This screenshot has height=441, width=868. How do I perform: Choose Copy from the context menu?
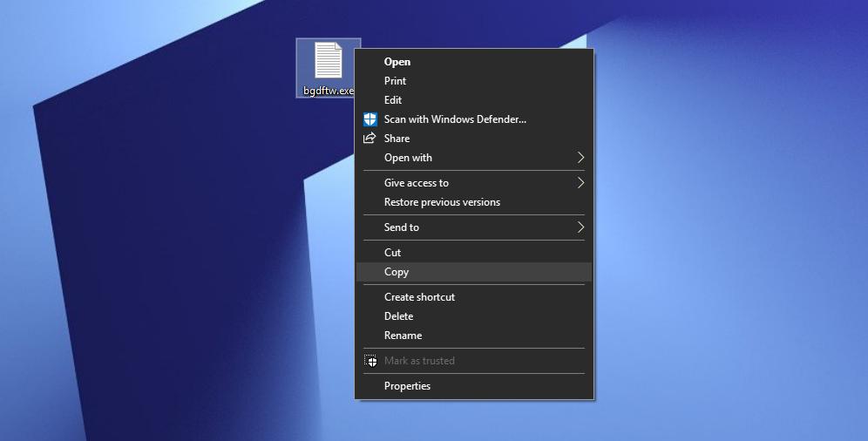474,272
